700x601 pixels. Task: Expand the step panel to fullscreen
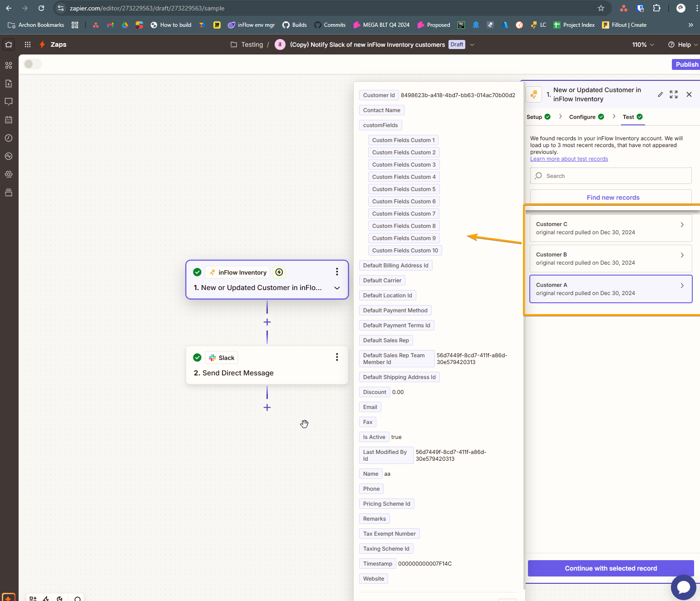(x=674, y=94)
